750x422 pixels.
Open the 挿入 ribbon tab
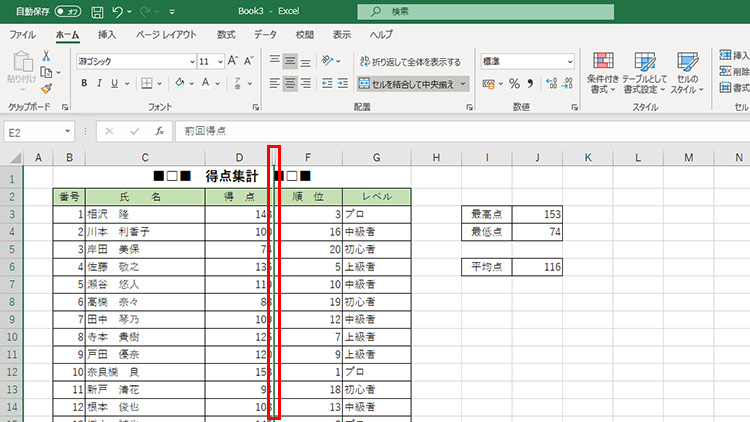pos(107,34)
